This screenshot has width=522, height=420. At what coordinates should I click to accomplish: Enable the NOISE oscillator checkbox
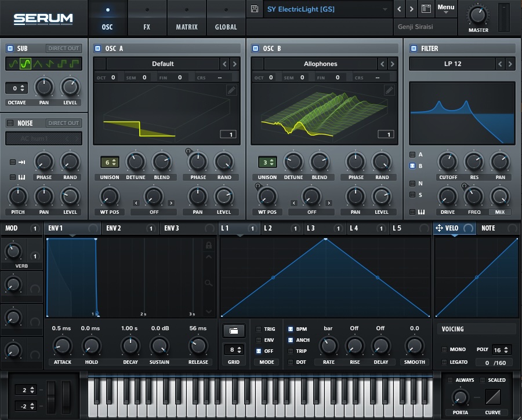point(10,123)
